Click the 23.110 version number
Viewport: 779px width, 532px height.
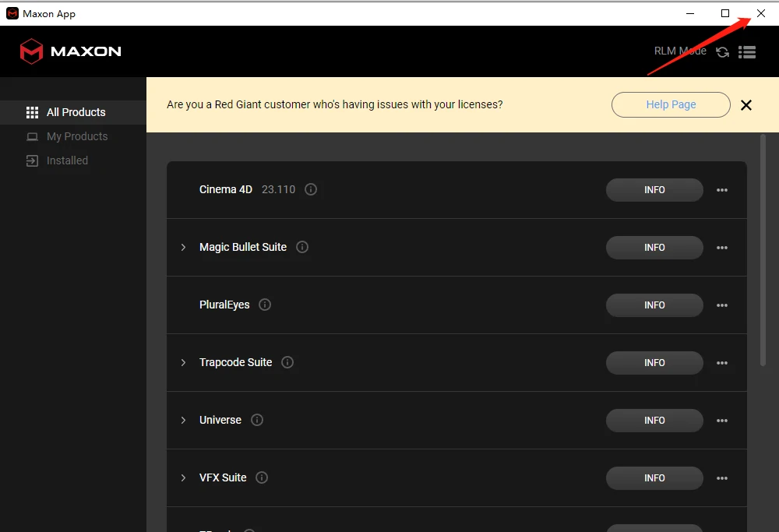[278, 189]
